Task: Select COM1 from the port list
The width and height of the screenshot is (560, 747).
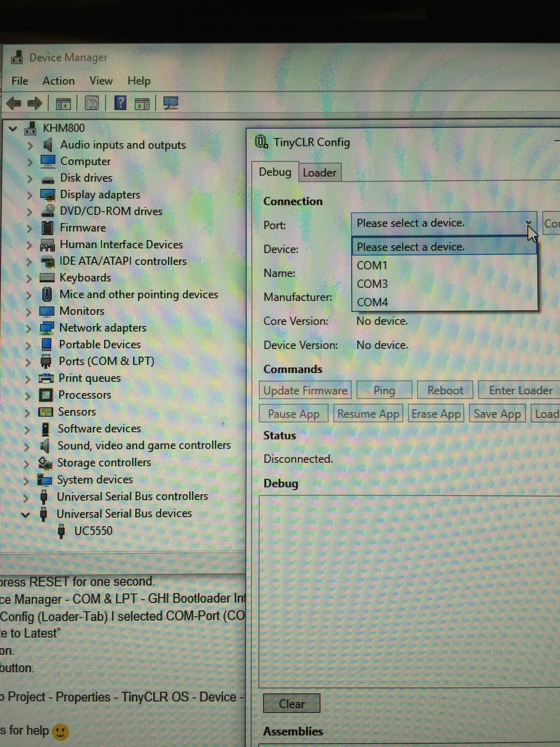Action: [444, 265]
